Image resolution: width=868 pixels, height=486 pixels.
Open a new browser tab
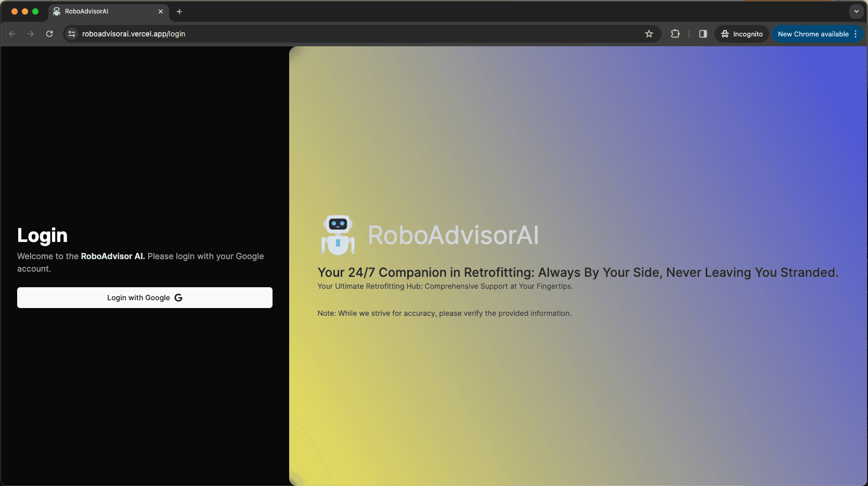click(179, 11)
